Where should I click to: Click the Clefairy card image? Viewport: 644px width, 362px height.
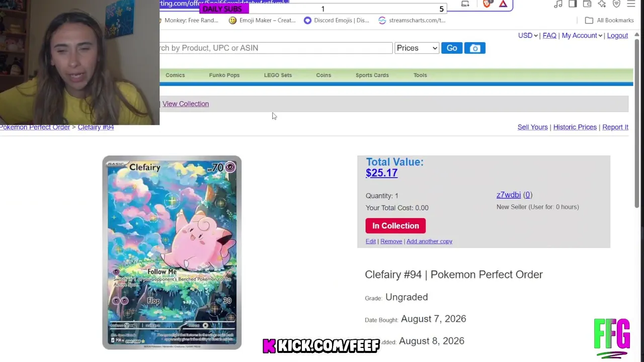pyautogui.click(x=172, y=252)
